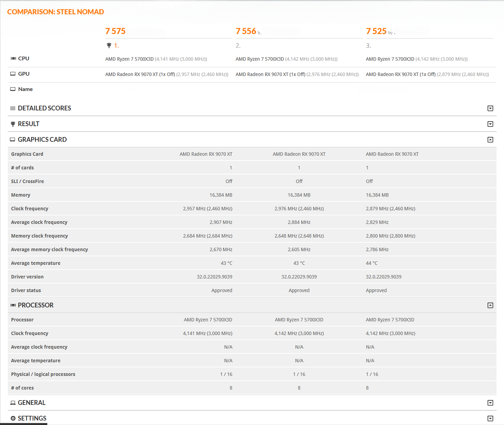
Task: Click the third result's clock 2,879 MHz (2,460 MHz) in Graphics Card table
Action: (x=391, y=209)
